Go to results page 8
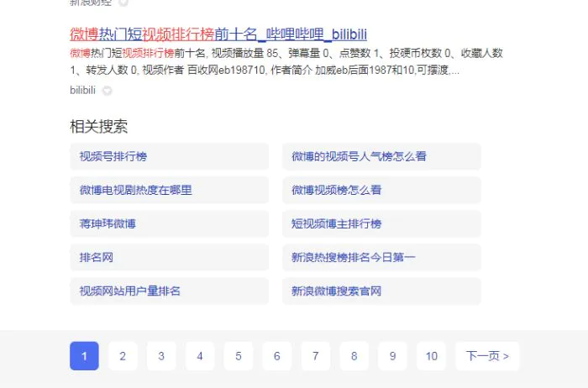The width and height of the screenshot is (588, 388). [354, 356]
